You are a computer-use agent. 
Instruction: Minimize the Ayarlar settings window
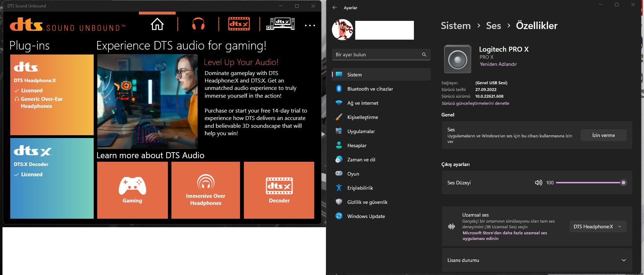(601, 5)
